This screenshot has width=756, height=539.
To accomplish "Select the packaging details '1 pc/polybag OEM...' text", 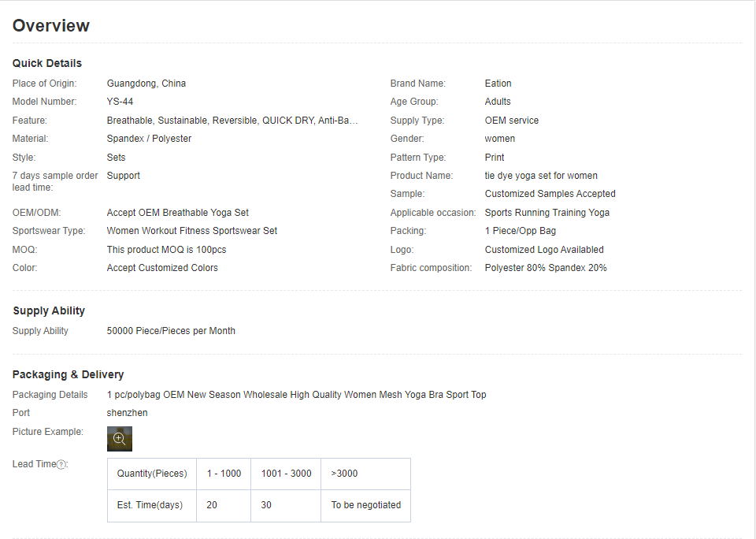I will [x=297, y=395].
